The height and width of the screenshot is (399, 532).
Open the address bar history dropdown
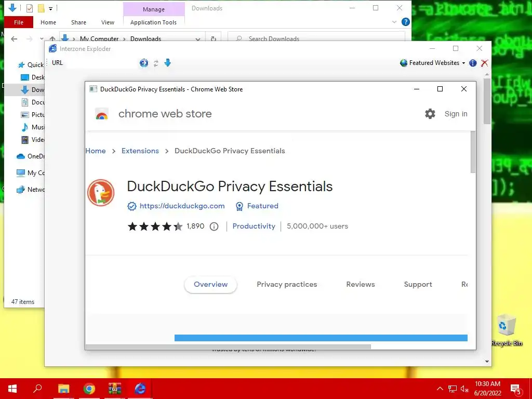[198, 39]
